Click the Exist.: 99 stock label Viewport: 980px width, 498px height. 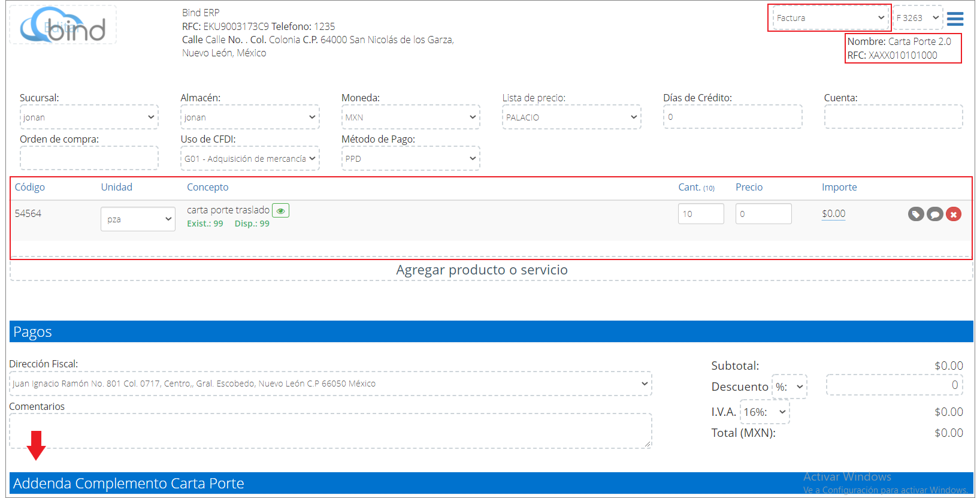click(x=205, y=224)
